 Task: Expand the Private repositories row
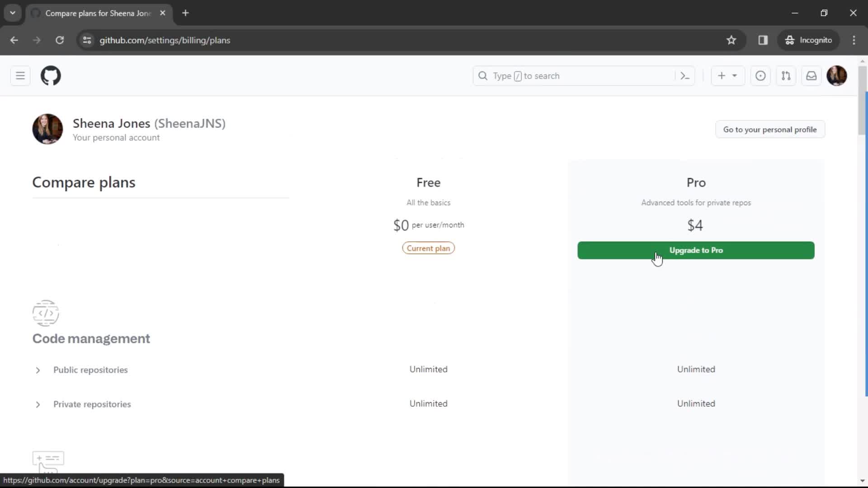tap(38, 404)
